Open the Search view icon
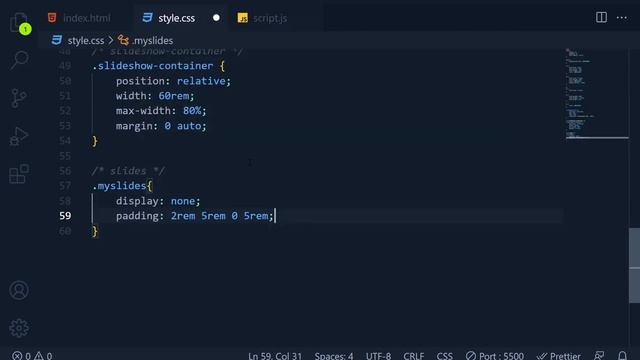Image resolution: width=640 pixels, height=360 pixels. 19,60
